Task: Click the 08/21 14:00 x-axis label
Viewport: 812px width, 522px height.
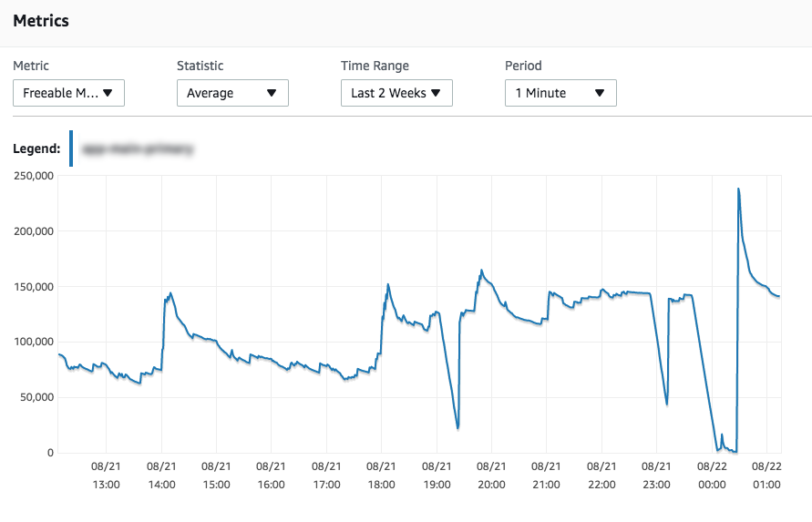Action: (x=161, y=476)
